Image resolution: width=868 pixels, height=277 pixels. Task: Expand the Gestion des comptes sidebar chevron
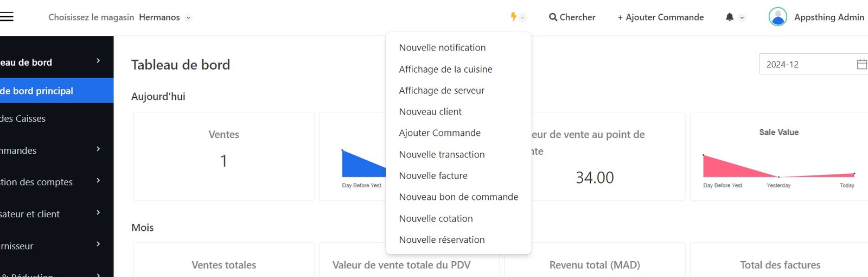[98, 180]
